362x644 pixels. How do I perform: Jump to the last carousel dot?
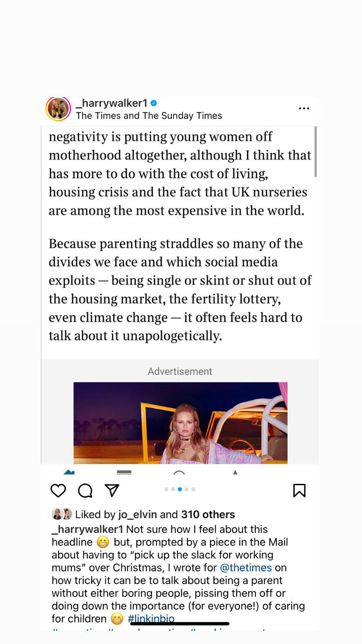(x=193, y=489)
